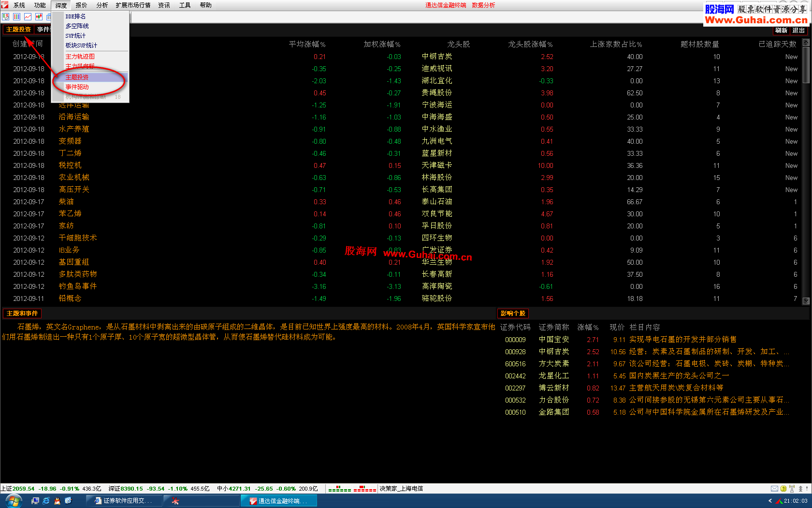Open Windows Start orb
812x508 pixels.
click(13, 501)
